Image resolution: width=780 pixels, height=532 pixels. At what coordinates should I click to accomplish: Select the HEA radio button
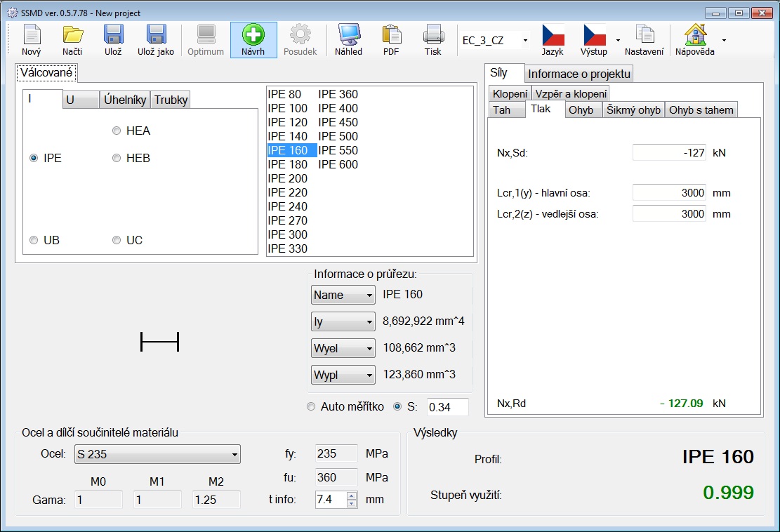pos(117,131)
